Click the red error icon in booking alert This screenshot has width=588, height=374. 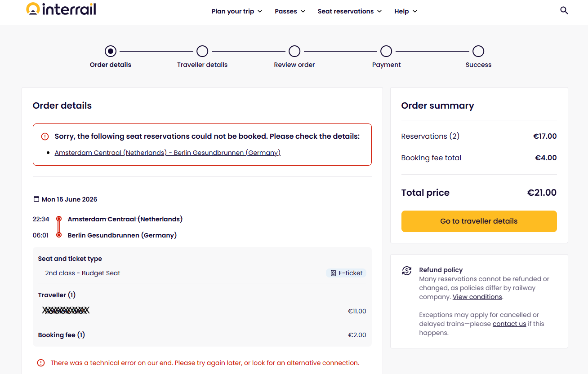(45, 136)
